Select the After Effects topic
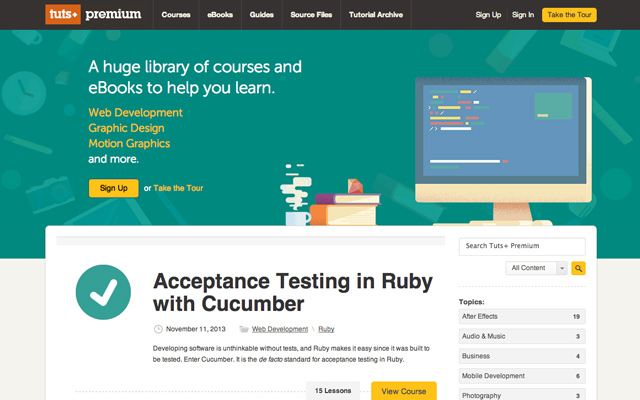The image size is (640, 400). [x=522, y=316]
